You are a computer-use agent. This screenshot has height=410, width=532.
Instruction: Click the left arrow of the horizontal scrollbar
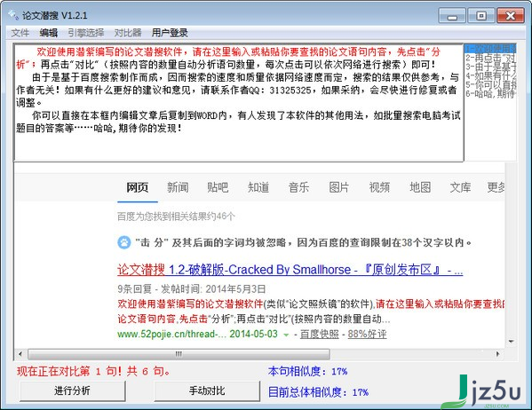[20, 354]
